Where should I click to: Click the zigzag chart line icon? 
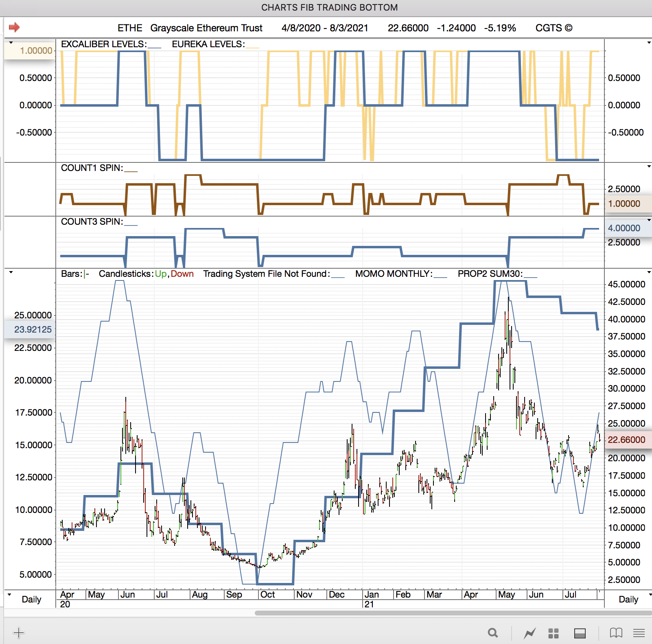[x=529, y=633]
